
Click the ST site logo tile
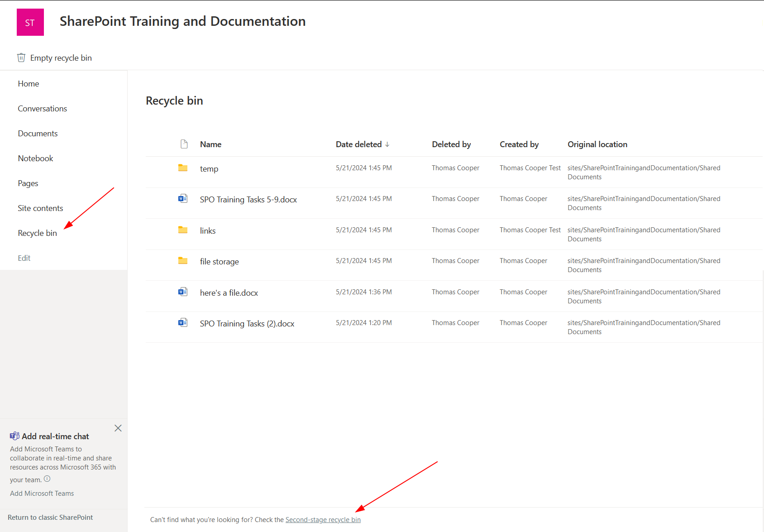(30, 22)
